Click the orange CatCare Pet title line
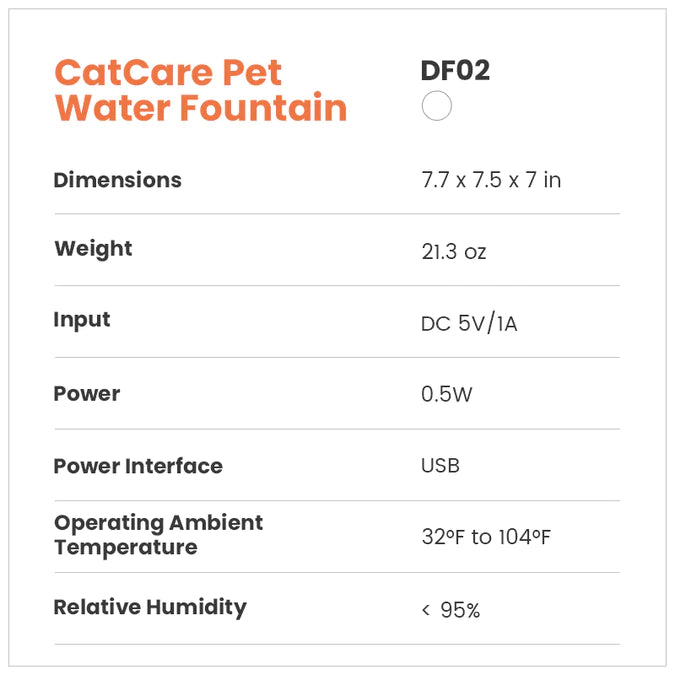 [x=168, y=73]
